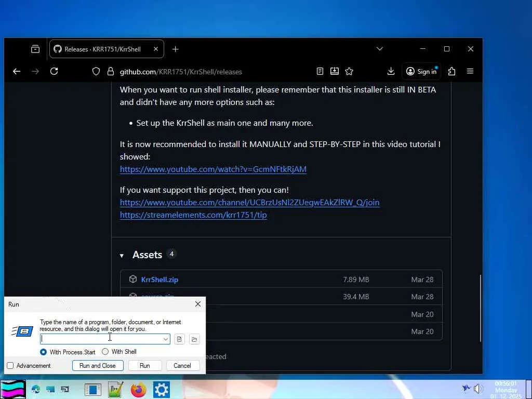Image resolution: width=532 pixels, height=399 pixels.
Task: Open the Firefox extensions puzzle icon
Action: click(x=451, y=71)
